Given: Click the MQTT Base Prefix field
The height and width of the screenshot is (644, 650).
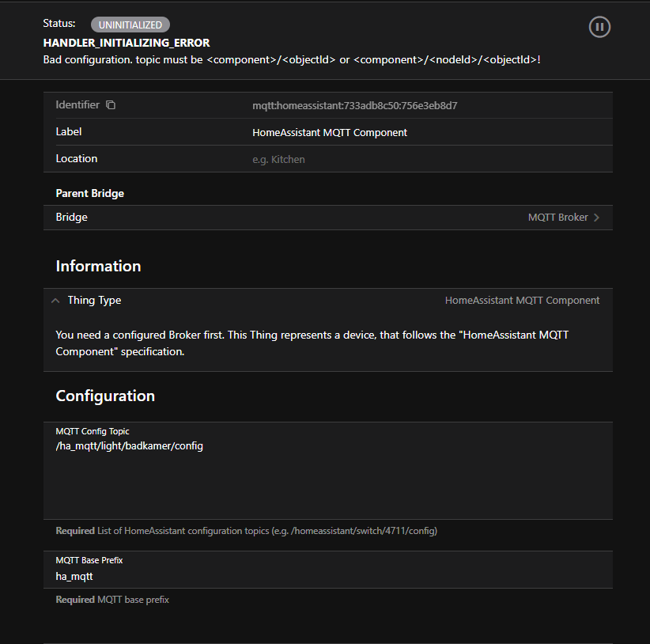Looking at the screenshot, I should pos(327,577).
